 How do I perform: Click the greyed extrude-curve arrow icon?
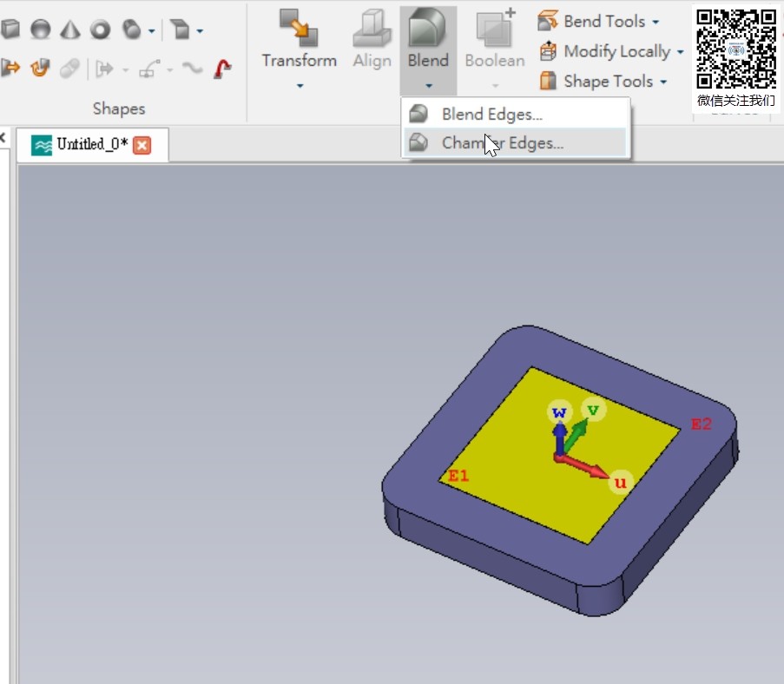(104, 69)
